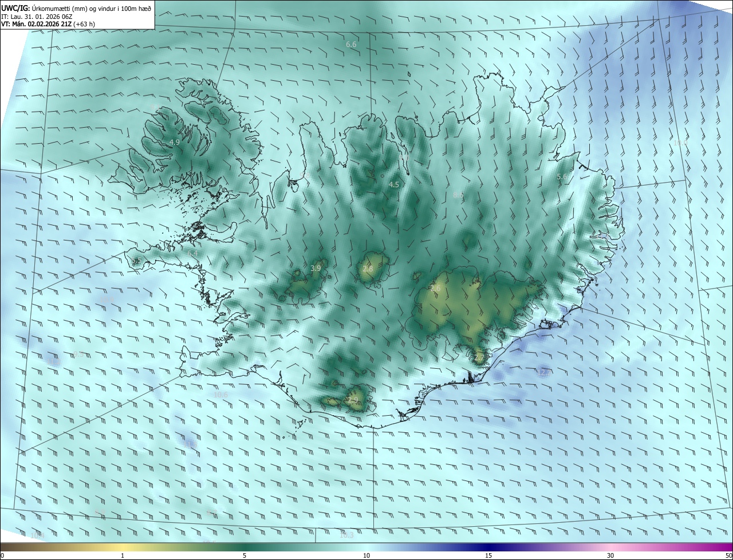Click the 2.9 value on Mýrdalsjökull glacier
This screenshot has width=733, height=560.
pyautogui.click(x=352, y=400)
